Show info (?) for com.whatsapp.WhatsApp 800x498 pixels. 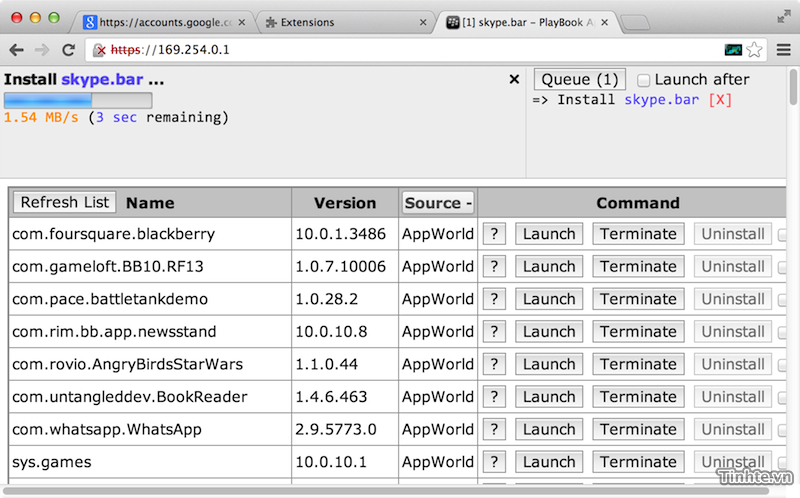click(494, 430)
